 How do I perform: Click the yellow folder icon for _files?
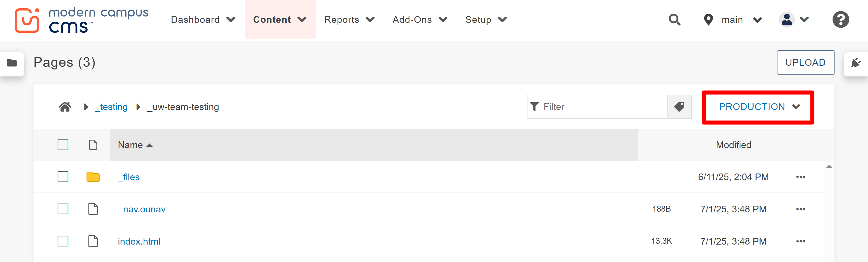93,176
